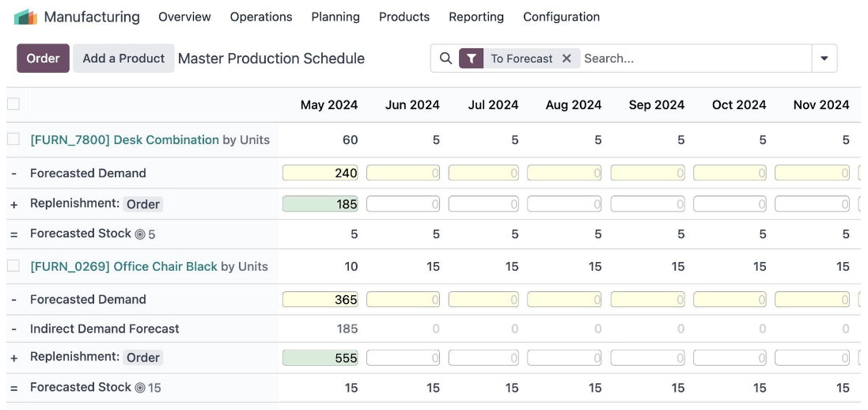Viewport: 868px width, 410px height.
Task: Edit Desk Combination May forecasted demand 240
Action: click(x=320, y=173)
